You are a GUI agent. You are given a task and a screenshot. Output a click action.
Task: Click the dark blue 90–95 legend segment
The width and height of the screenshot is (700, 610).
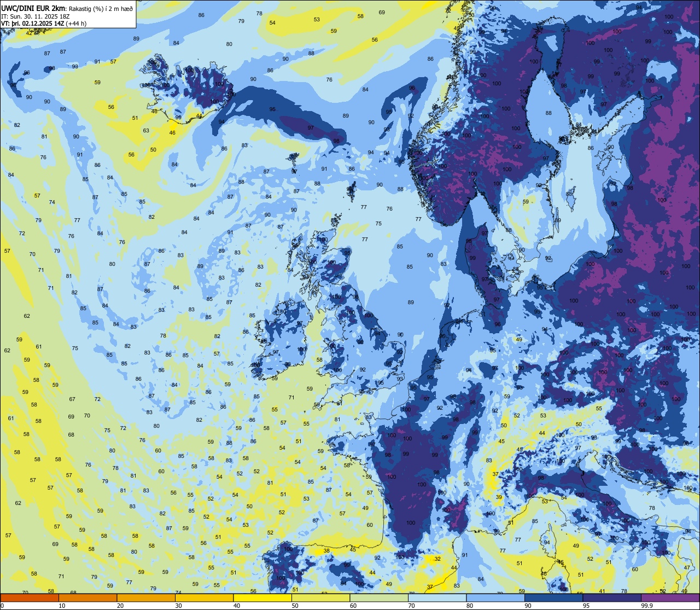pos(553,597)
